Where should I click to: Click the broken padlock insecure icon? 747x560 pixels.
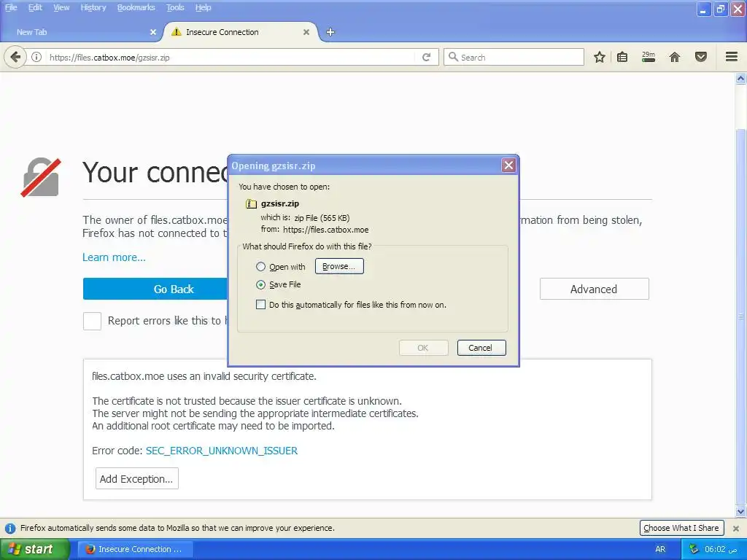point(41,177)
